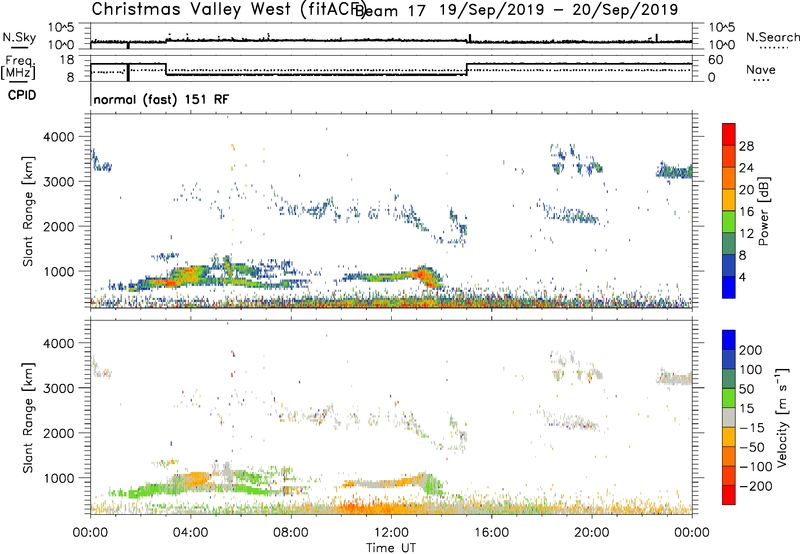The height and width of the screenshot is (554, 800).
Task: Click the '12:00' time axis label
Action: (x=391, y=533)
